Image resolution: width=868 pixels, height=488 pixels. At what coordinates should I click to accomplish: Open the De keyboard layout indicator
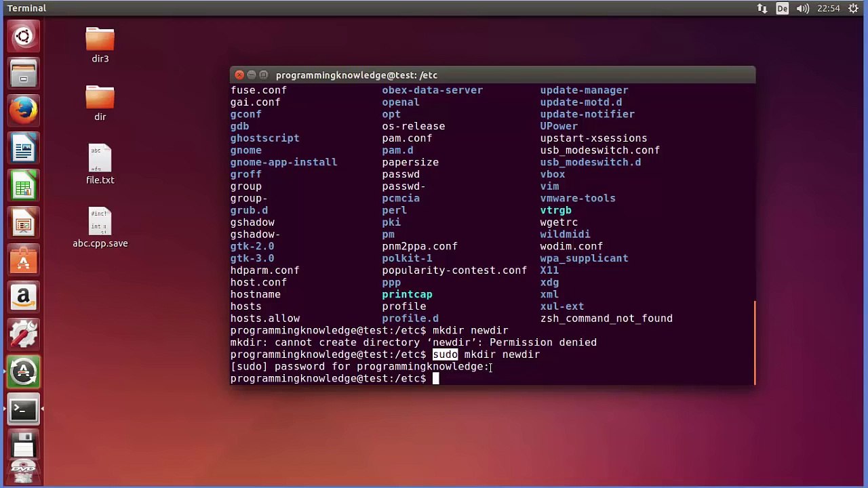pyautogui.click(x=783, y=8)
